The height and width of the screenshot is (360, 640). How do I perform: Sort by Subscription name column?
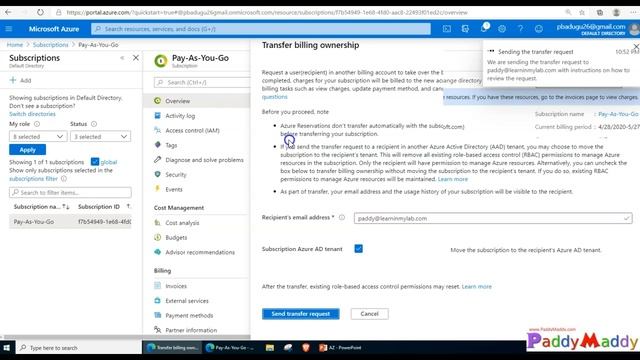(41, 207)
